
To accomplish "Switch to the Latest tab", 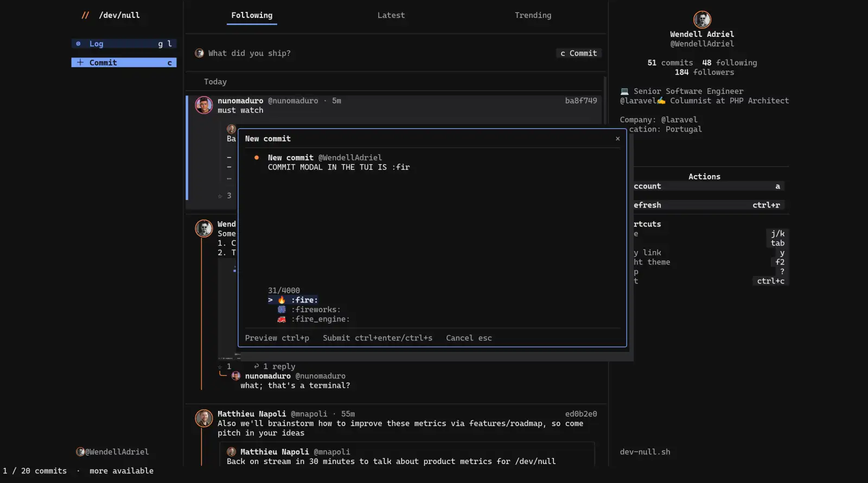I will [391, 15].
